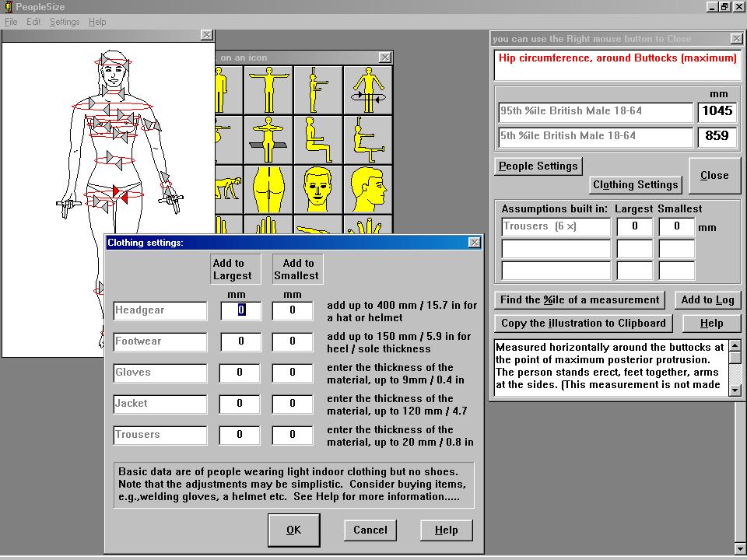Pick the spread hand icon in the bottom row

point(368,224)
